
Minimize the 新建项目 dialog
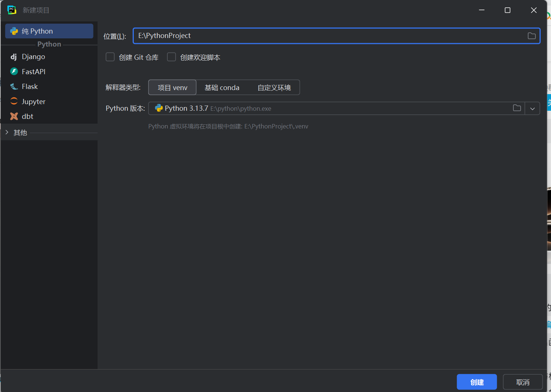482,10
